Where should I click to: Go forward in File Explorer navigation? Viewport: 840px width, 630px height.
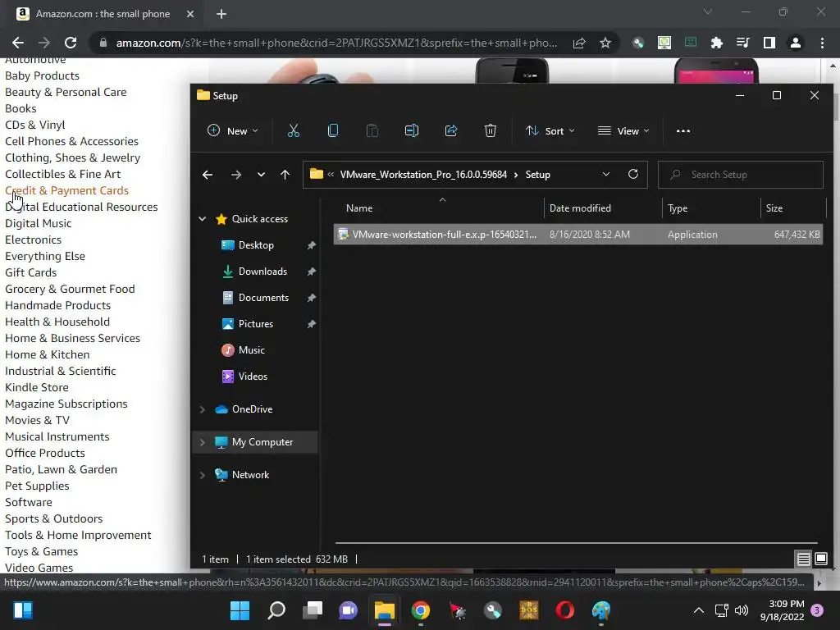tap(235, 175)
